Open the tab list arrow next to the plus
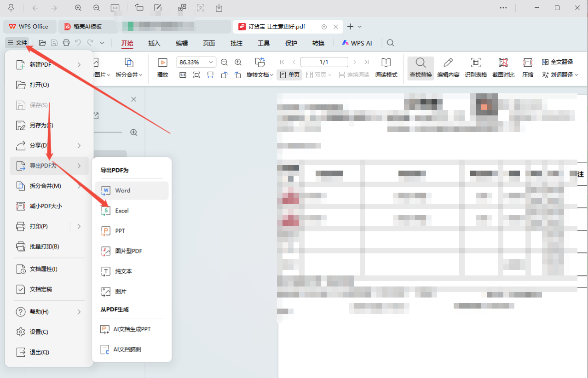This screenshot has height=378, width=588. tap(360, 27)
